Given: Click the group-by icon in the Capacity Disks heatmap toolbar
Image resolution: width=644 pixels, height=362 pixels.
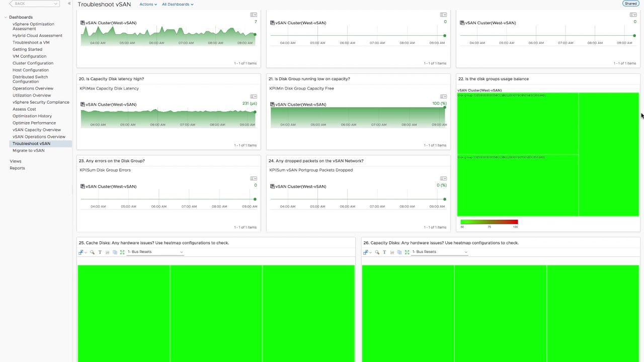Looking at the screenshot, I should 365,252.
